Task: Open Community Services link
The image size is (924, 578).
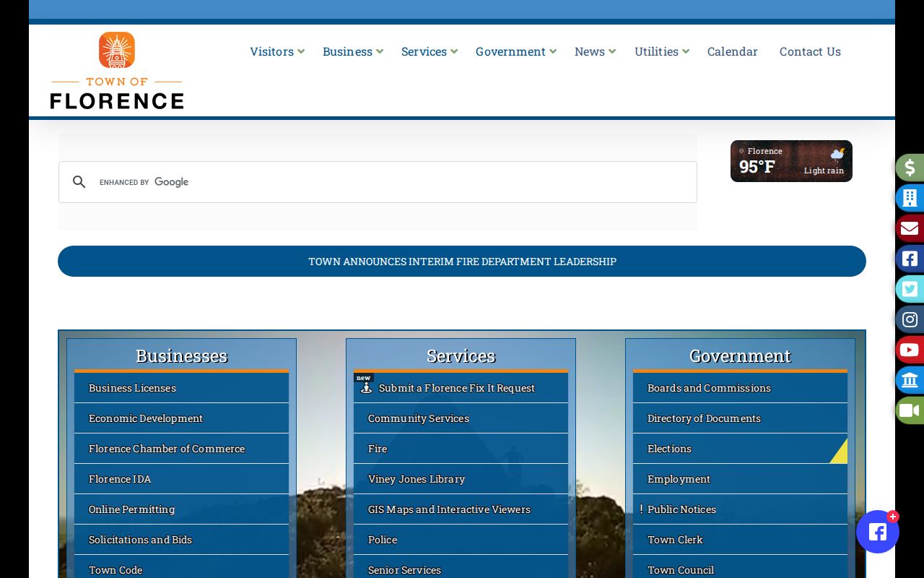Action: [x=461, y=418]
